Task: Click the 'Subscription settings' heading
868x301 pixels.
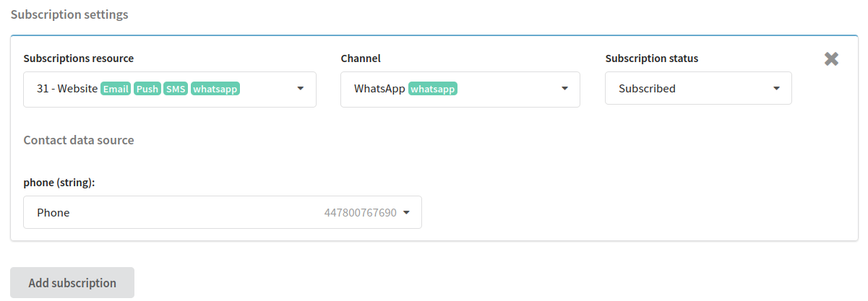Action: coord(69,14)
